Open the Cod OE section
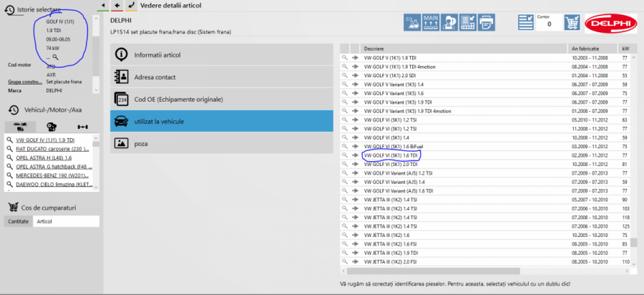This screenshot has width=644, height=295. pyautogui.click(x=222, y=99)
